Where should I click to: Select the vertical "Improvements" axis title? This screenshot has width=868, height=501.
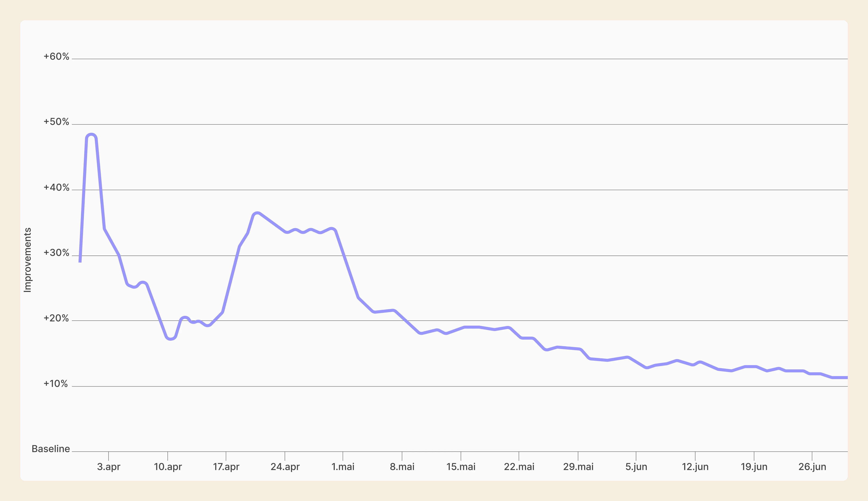tap(27, 260)
